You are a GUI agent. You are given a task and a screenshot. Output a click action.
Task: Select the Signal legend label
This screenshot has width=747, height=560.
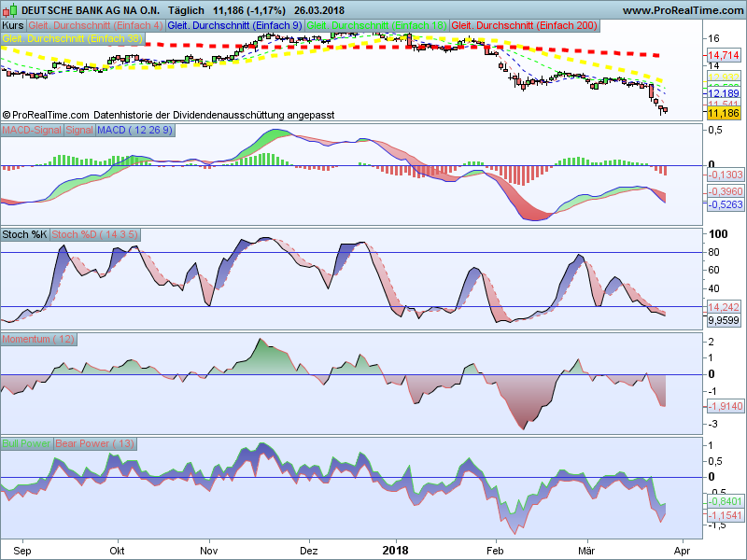point(79,130)
